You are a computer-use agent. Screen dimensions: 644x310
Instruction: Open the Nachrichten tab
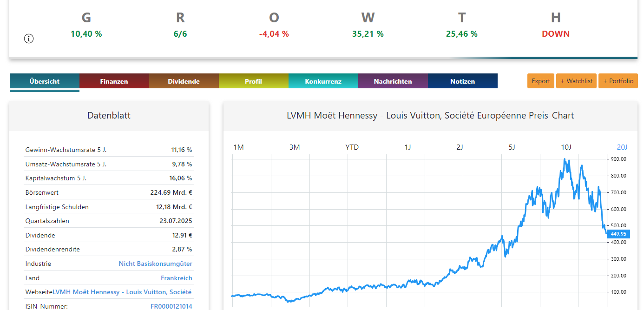click(x=393, y=81)
